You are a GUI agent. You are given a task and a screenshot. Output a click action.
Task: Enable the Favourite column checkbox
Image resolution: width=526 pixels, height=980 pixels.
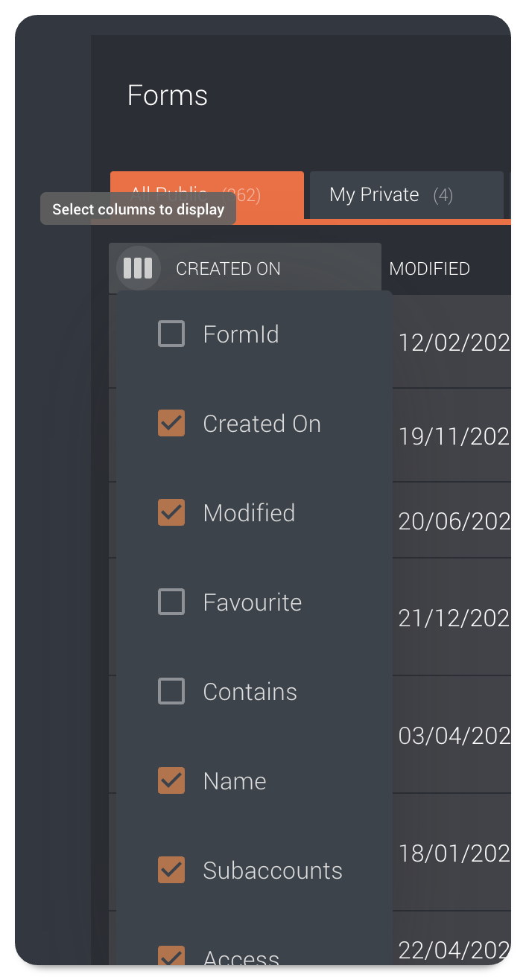171,602
